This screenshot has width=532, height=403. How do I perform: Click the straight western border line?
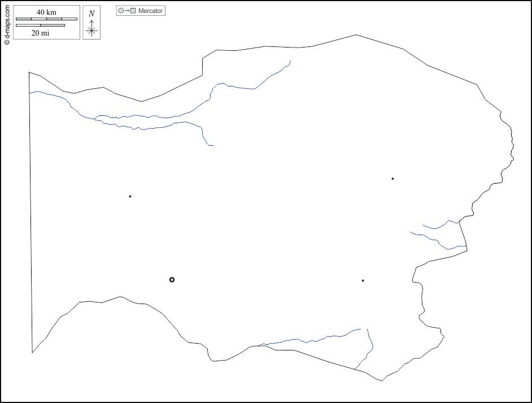coord(30,215)
